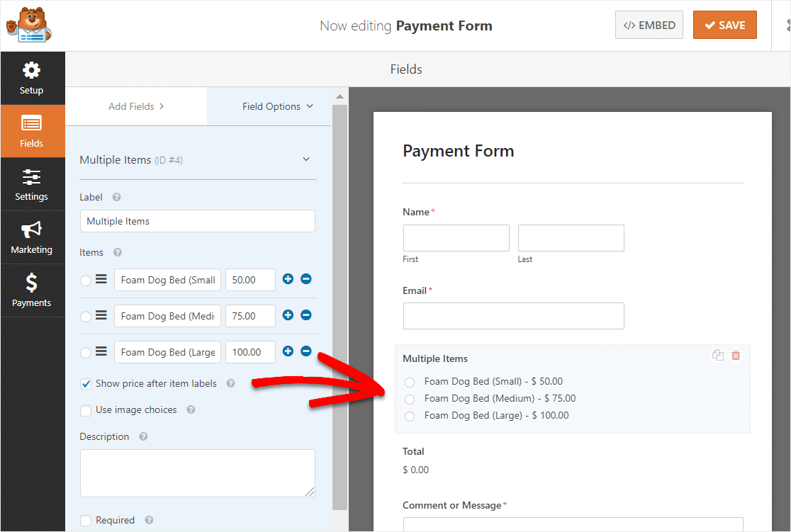Grab drag handle for Large dog bed item
Viewport: 791px width, 532px height.
[x=101, y=351]
